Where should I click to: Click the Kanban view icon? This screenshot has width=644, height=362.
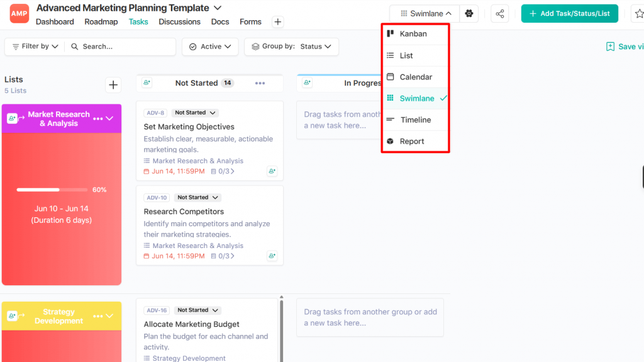tap(390, 33)
